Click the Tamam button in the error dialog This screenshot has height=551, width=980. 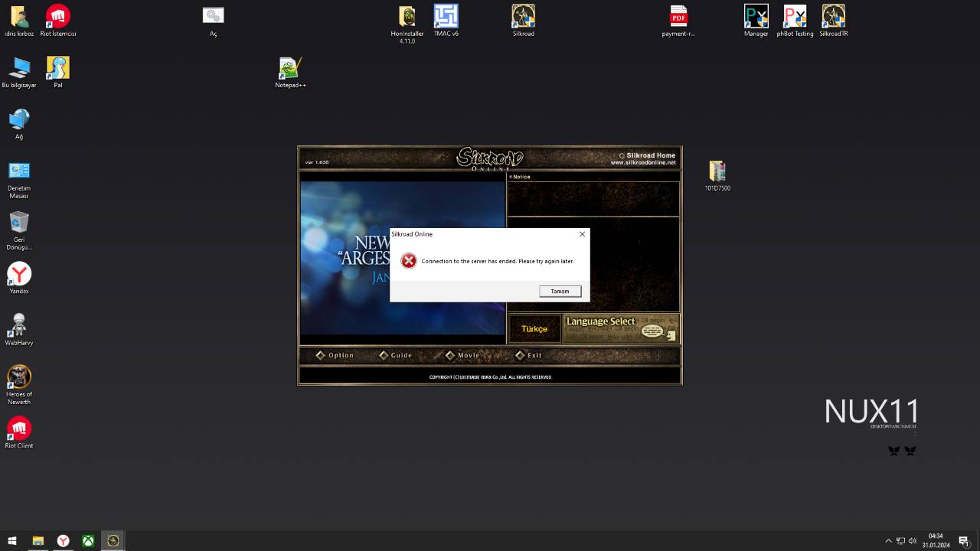(x=560, y=291)
